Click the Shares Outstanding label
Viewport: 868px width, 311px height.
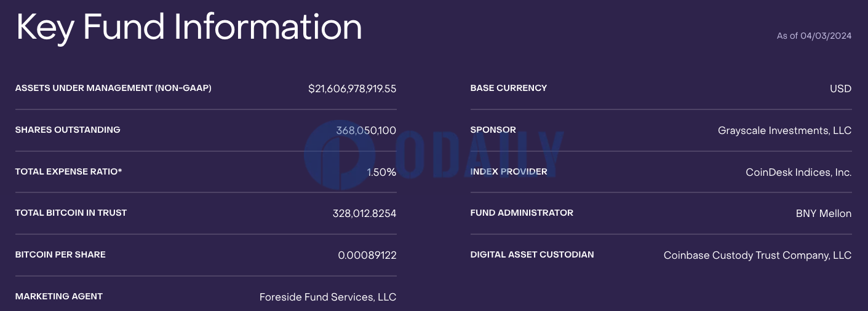[x=68, y=130]
